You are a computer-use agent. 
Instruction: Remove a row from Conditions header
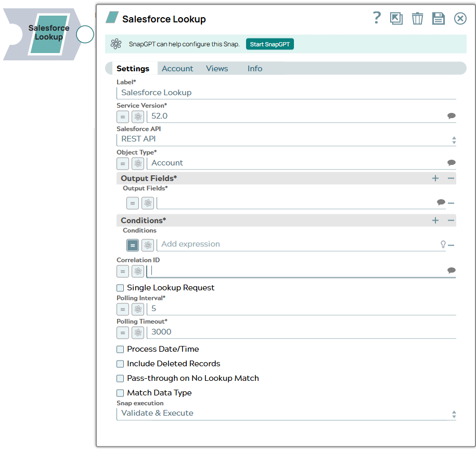pos(451,221)
